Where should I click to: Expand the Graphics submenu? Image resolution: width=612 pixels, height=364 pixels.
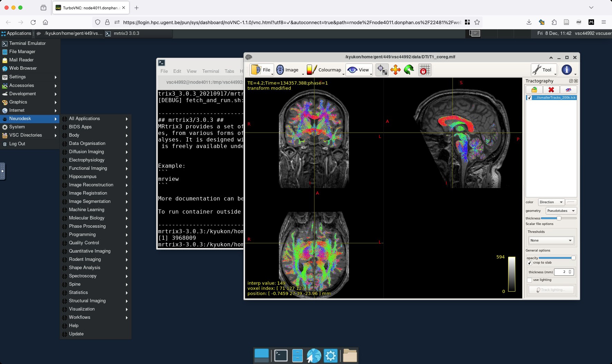coord(30,102)
